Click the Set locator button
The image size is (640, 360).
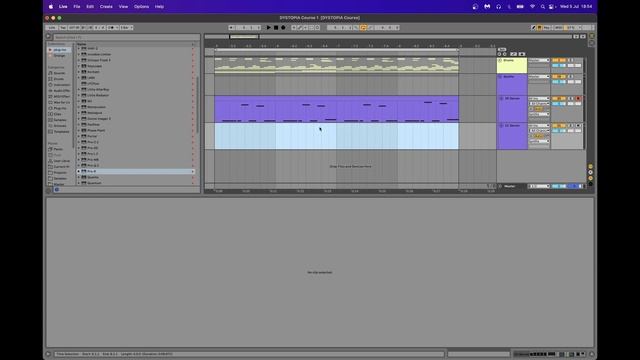pos(502,49)
